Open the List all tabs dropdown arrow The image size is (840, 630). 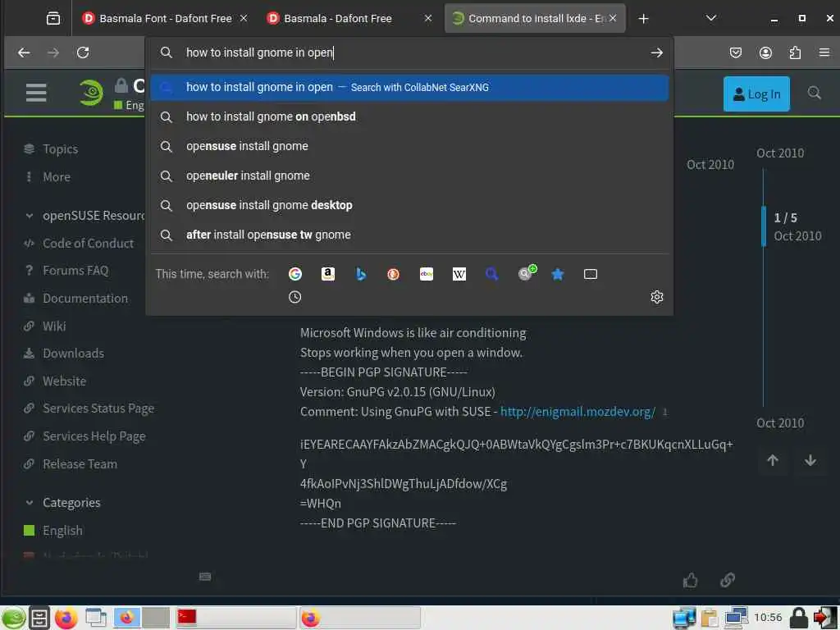pyautogui.click(x=711, y=18)
